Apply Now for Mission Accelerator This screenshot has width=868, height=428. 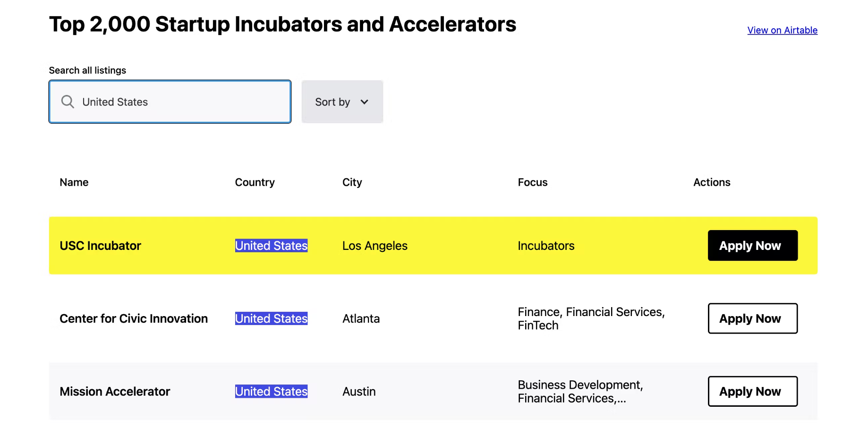(x=752, y=391)
